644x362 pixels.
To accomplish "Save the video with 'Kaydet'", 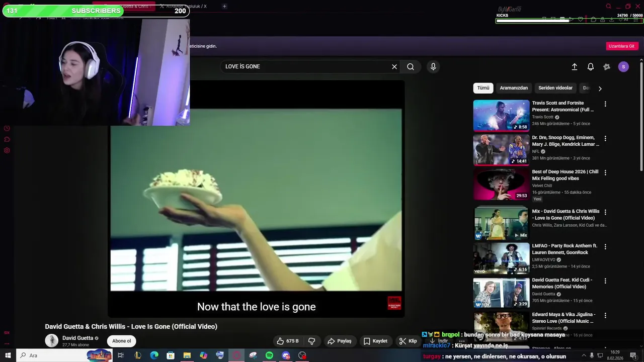I will click(x=376, y=341).
